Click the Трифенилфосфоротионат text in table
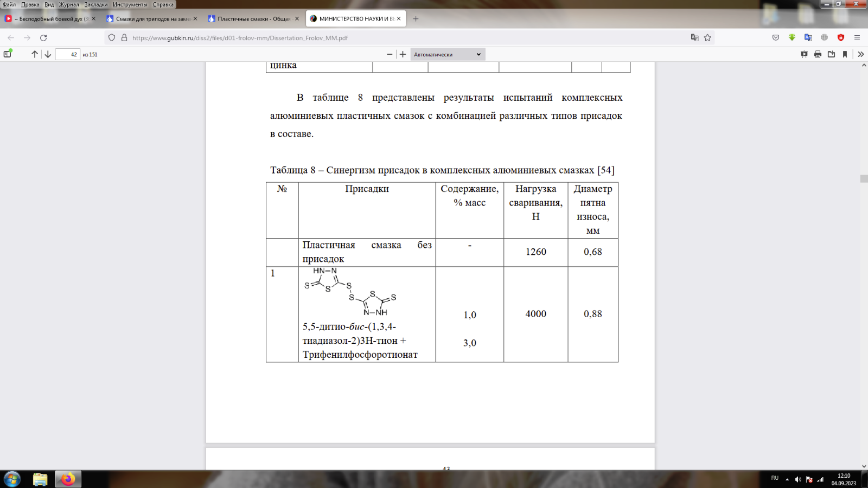Image resolution: width=868 pixels, height=488 pixels. click(x=360, y=355)
